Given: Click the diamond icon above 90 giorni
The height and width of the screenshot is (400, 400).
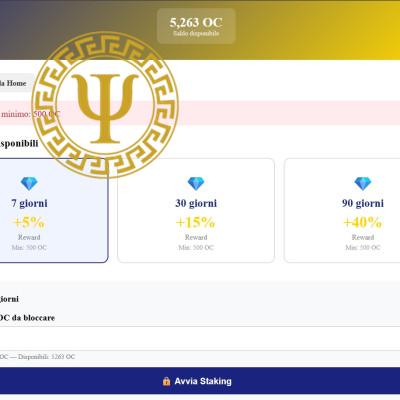Looking at the screenshot, I should click(363, 184).
